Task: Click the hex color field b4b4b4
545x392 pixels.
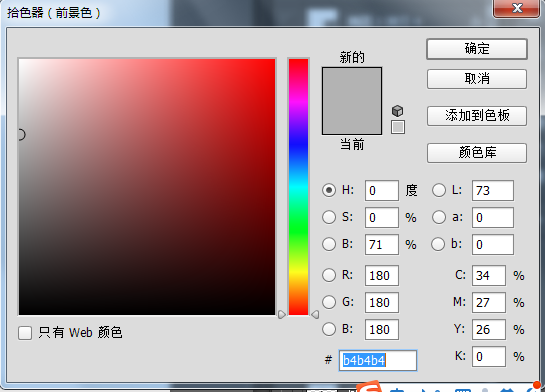Action: click(x=378, y=360)
